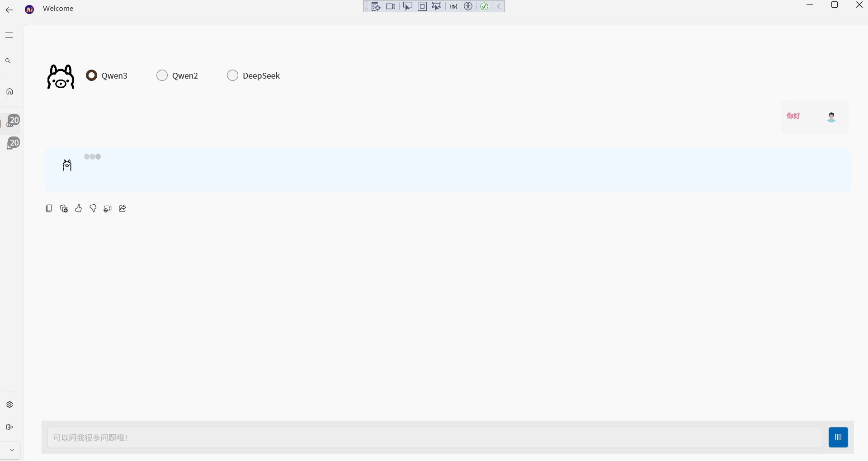Collapse the debug toolbar with the left chevron

[x=499, y=6]
